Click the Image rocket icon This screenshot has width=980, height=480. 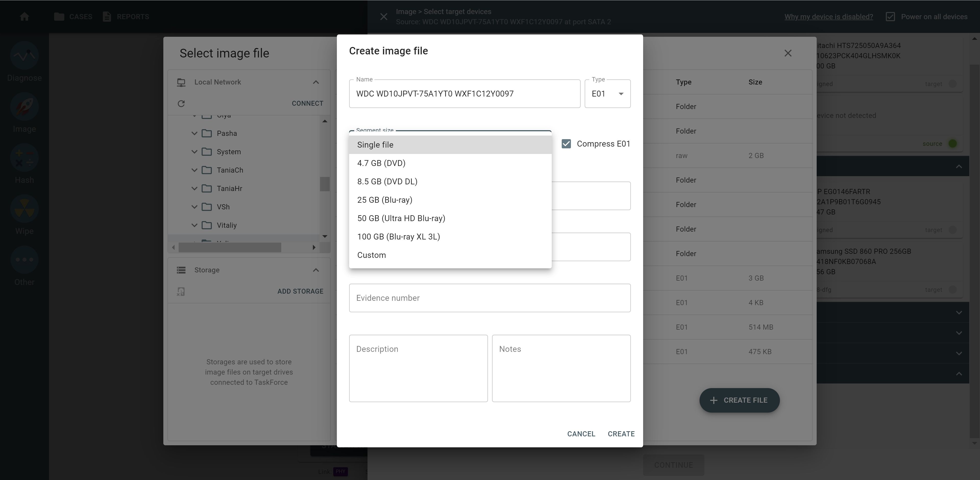pos(24,107)
